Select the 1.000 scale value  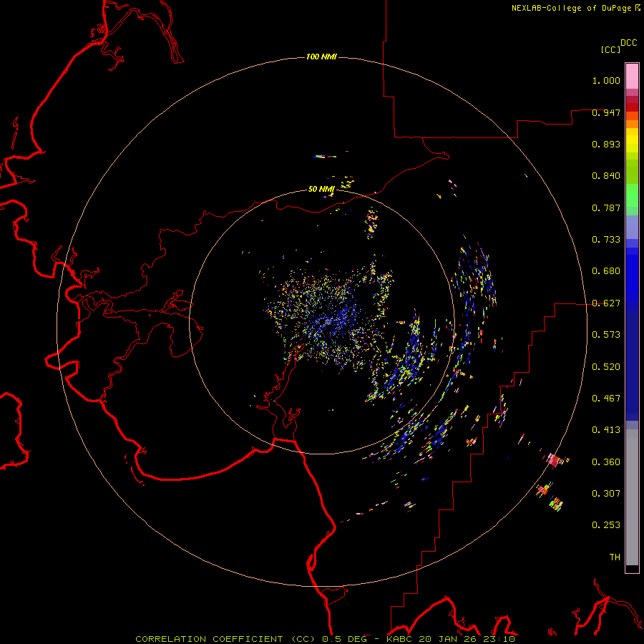(606, 80)
